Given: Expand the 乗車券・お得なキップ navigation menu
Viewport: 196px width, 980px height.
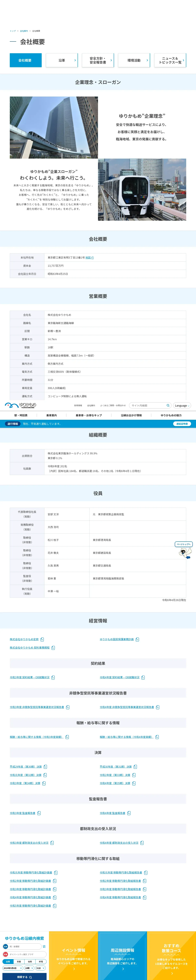Looking at the screenshot, I should pyautogui.click(x=89, y=415).
